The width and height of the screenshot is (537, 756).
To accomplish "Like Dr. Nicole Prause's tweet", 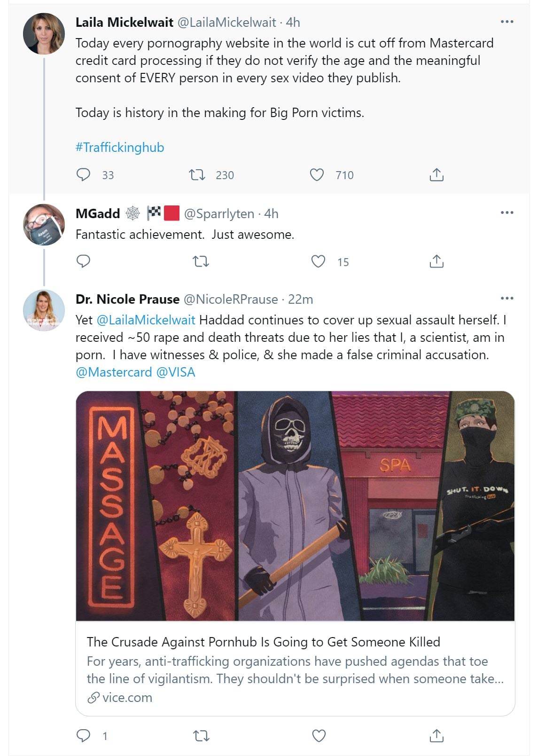I will [319, 735].
